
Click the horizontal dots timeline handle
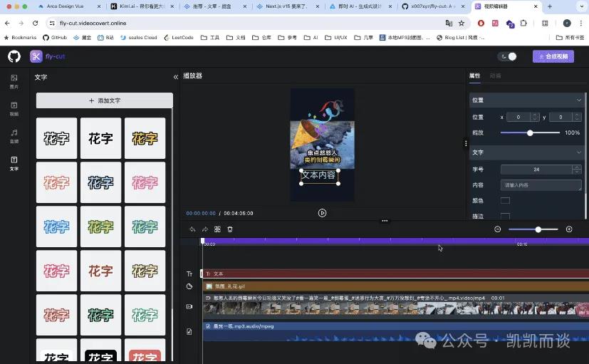[x=385, y=221]
